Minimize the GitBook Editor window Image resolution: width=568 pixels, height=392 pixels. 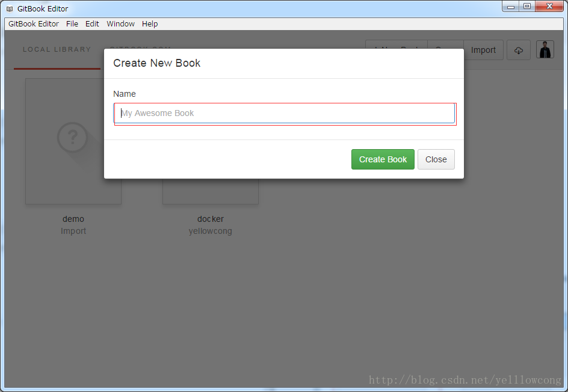coord(511,7)
